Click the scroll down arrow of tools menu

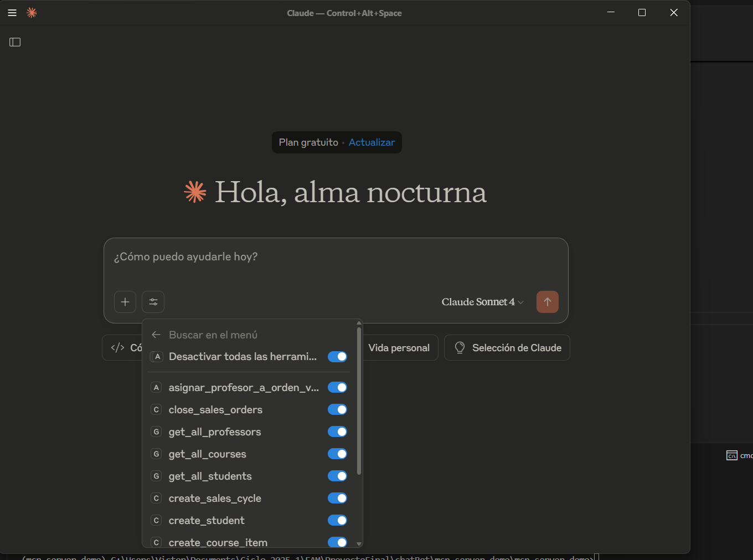coord(359,544)
